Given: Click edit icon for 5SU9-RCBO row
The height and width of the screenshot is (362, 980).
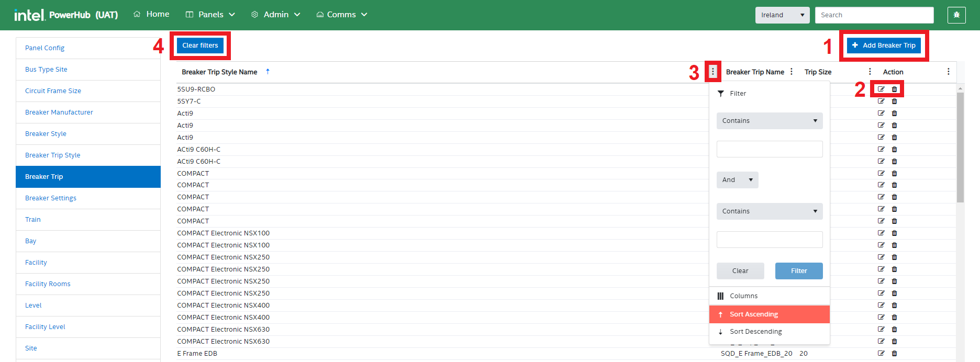Looking at the screenshot, I should tap(881, 89).
